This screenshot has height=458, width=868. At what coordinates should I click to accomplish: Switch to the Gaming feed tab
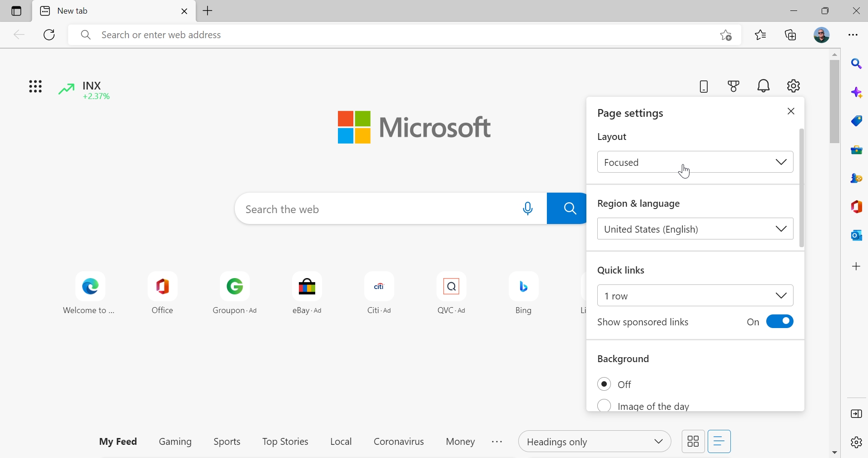coord(175,442)
